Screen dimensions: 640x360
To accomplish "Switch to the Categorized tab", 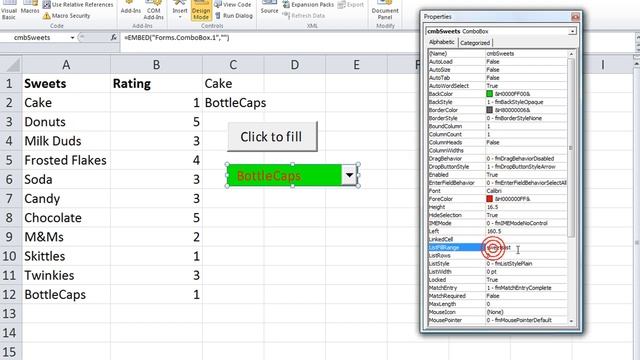I will click(x=475, y=42).
